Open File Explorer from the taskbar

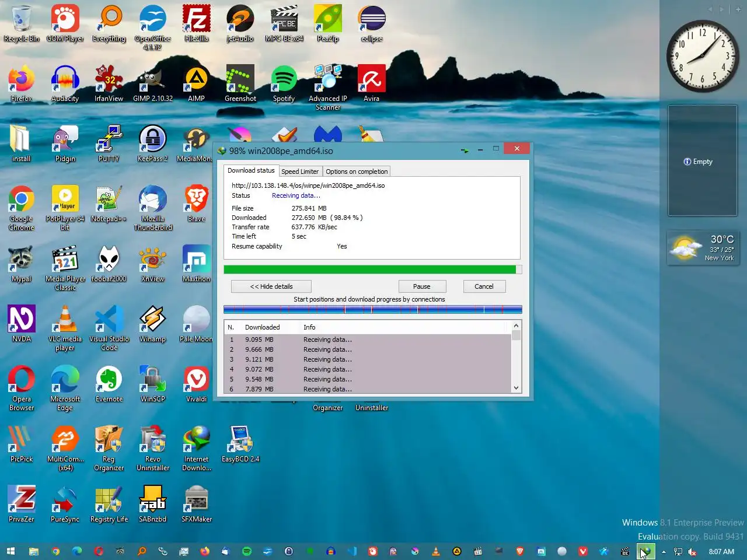tap(34, 551)
